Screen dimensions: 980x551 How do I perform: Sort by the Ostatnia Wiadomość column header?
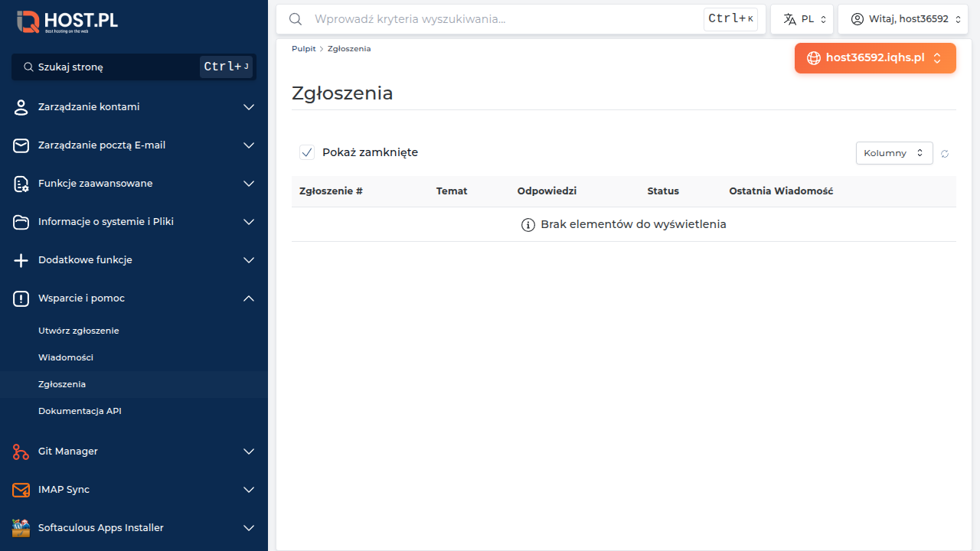781,191
